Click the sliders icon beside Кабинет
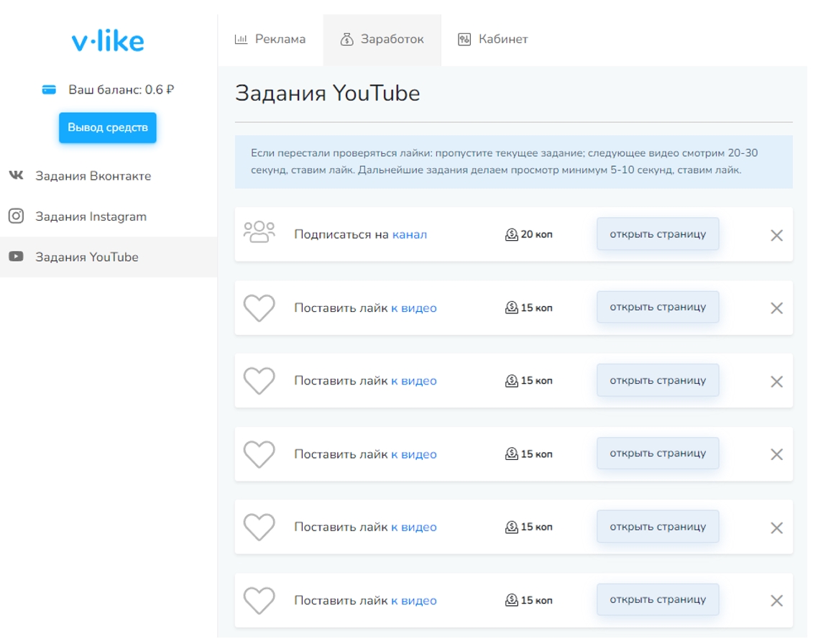813x644 pixels. click(x=464, y=39)
